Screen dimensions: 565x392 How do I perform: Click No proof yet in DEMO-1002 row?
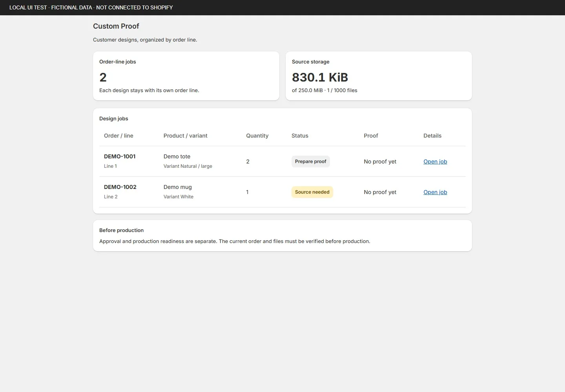click(380, 192)
